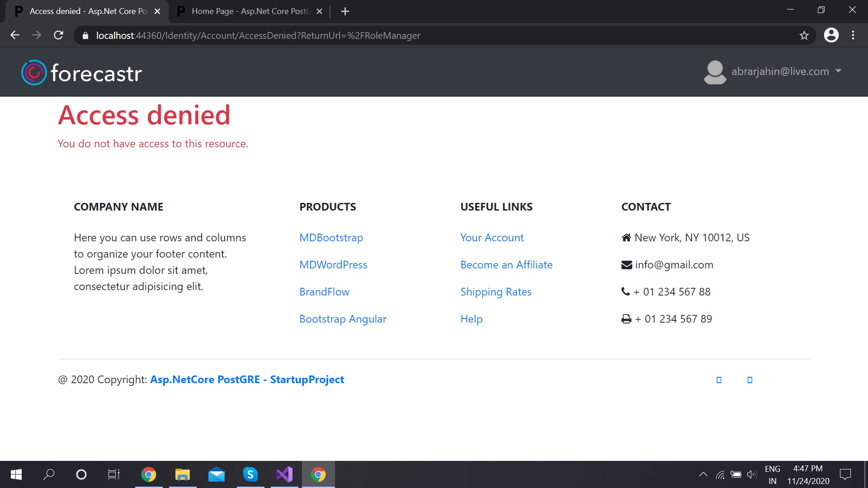
Task: Click the browser forward arrow
Action: (37, 35)
